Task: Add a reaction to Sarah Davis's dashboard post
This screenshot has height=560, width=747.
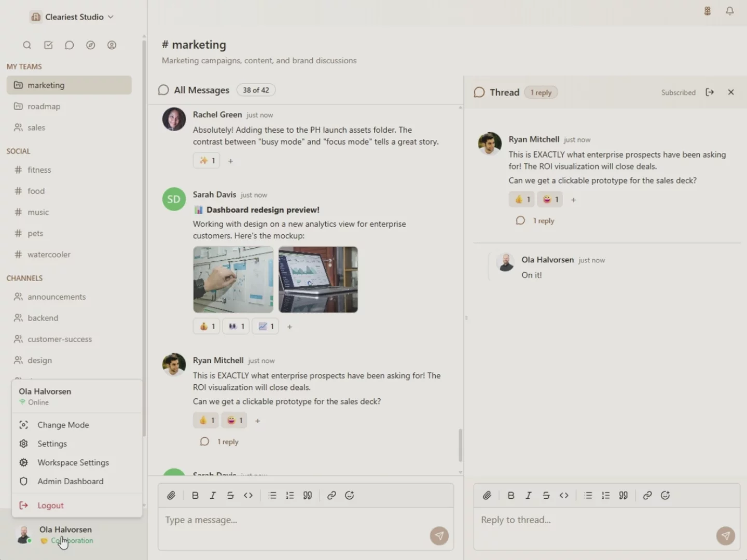Action: click(289, 327)
